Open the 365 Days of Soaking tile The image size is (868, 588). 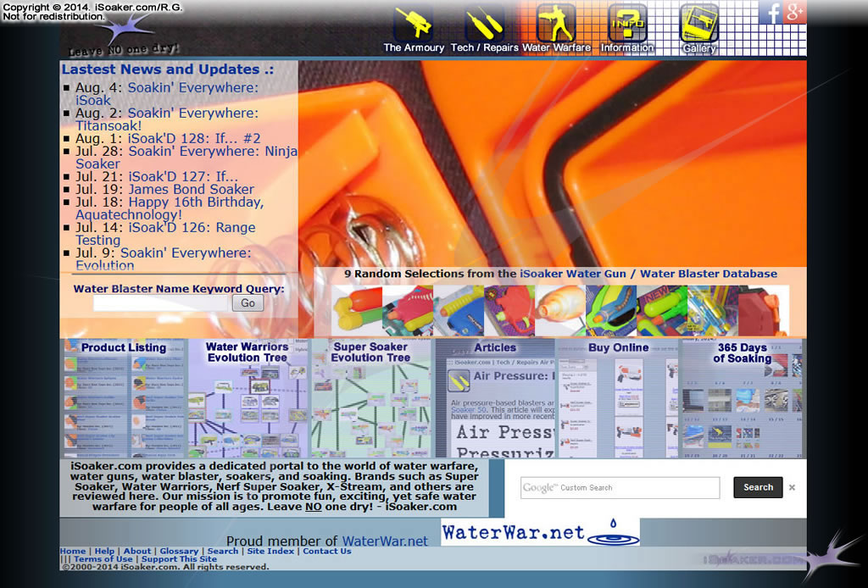(x=742, y=398)
